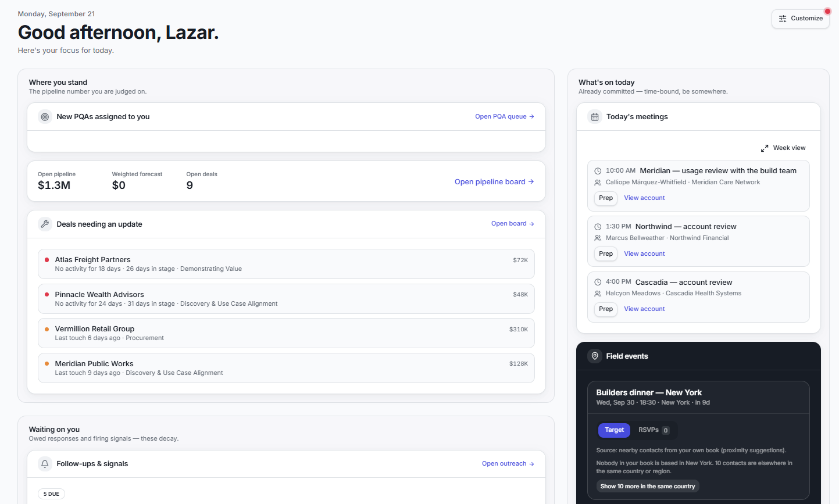Click the bell icon next to Follow-ups & signals
This screenshot has height=504, width=839.
(x=45, y=464)
